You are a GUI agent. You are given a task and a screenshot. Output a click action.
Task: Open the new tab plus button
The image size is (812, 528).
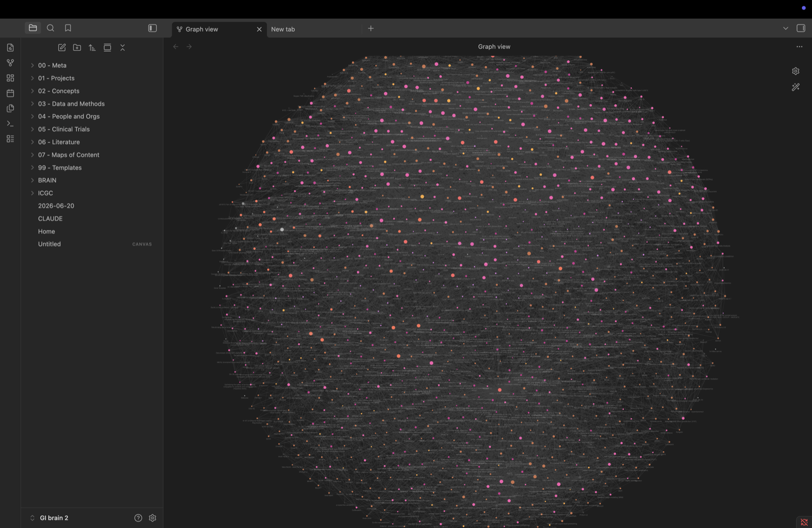pos(371,28)
